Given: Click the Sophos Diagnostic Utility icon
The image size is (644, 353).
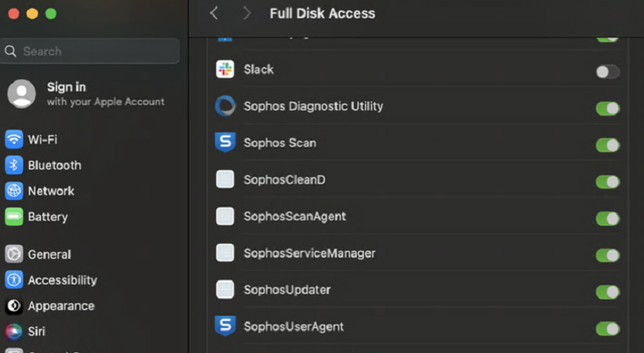Looking at the screenshot, I should [225, 107].
